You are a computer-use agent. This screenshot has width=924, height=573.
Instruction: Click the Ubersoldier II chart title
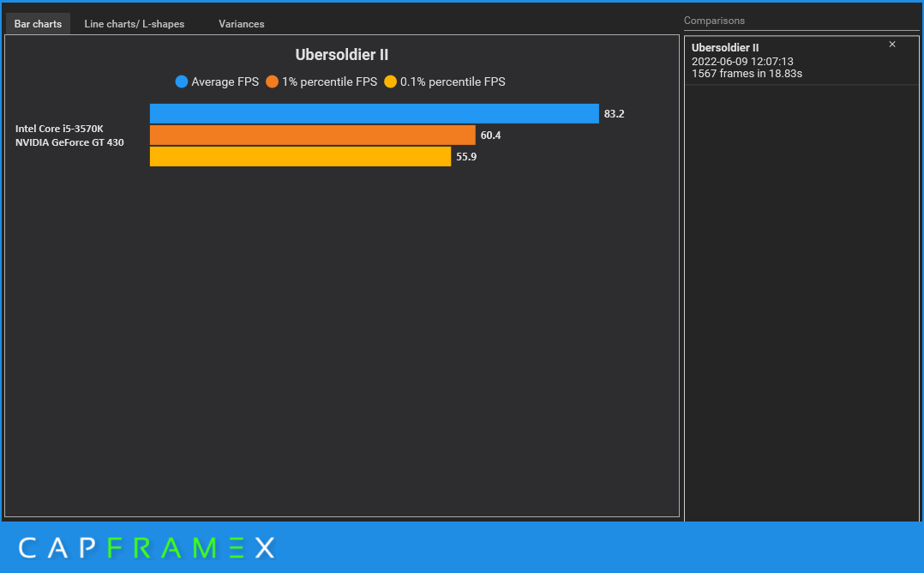click(342, 55)
